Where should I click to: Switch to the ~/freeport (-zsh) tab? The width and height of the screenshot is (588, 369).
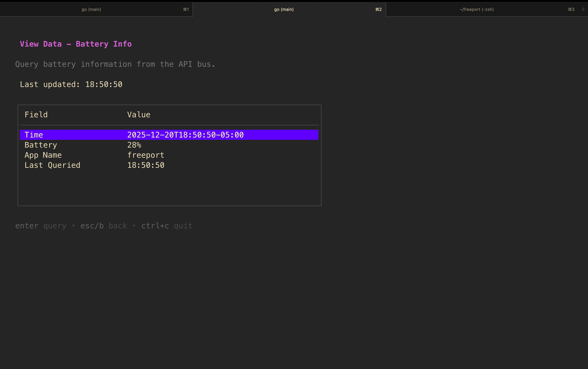coord(476,9)
